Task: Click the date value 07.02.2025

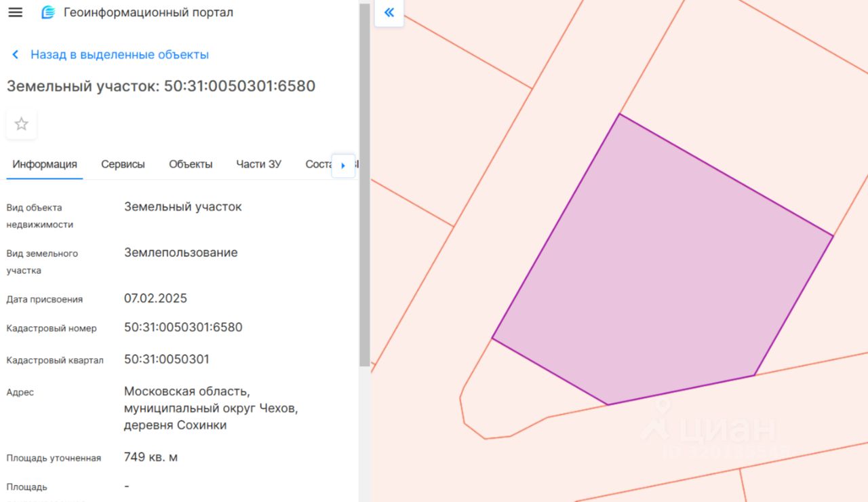Action: 155,298
